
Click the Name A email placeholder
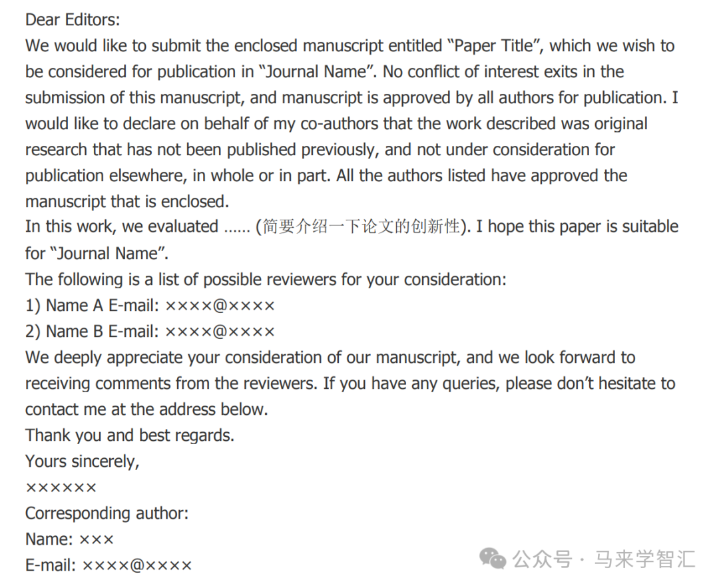point(220,306)
